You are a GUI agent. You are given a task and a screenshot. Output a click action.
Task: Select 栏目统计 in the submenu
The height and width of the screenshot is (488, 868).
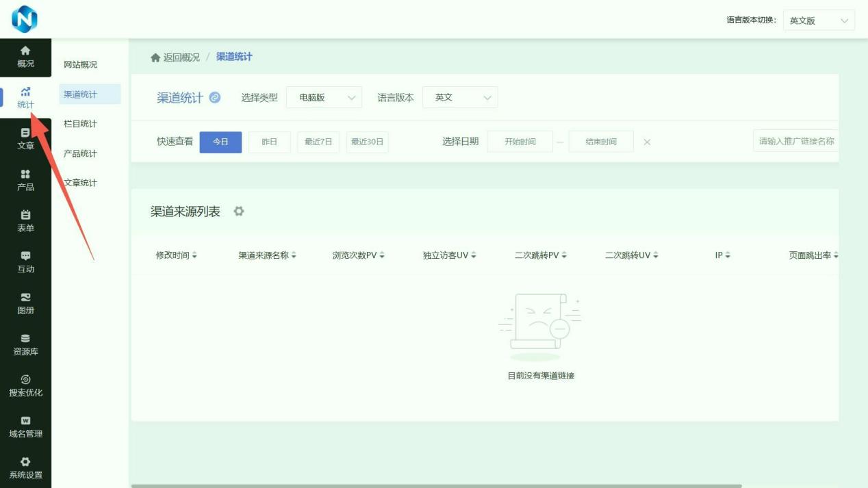(x=80, y=124)
